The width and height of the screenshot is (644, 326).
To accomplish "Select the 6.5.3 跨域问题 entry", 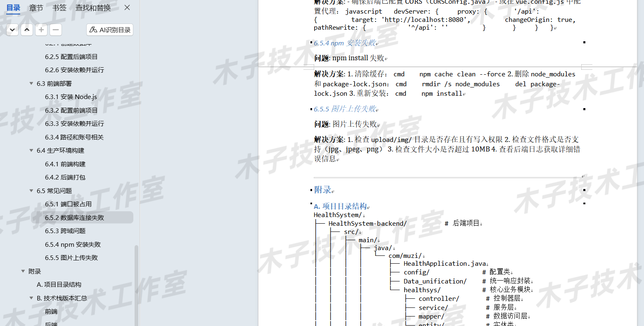I will pyautogui.click(x=66, y=231).
